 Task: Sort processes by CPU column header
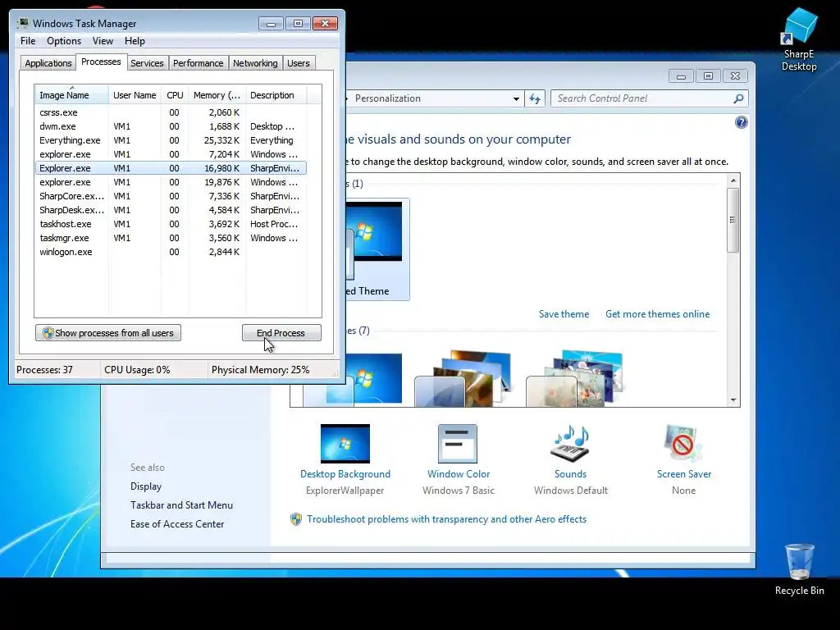(x=175, y=95)
